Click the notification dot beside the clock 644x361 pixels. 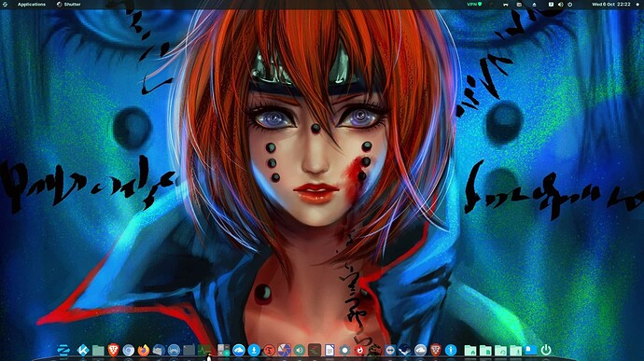[637, 4]
